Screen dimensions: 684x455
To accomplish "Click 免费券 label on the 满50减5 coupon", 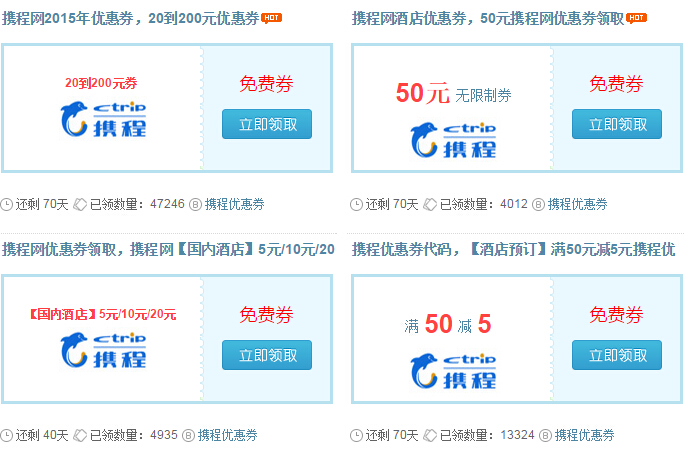I will (616, 315).
